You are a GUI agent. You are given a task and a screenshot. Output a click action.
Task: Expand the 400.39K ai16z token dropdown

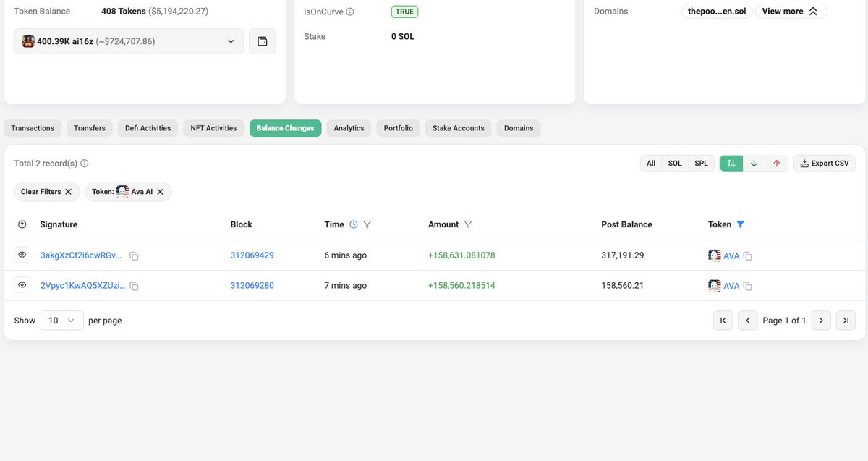point(129,41)
